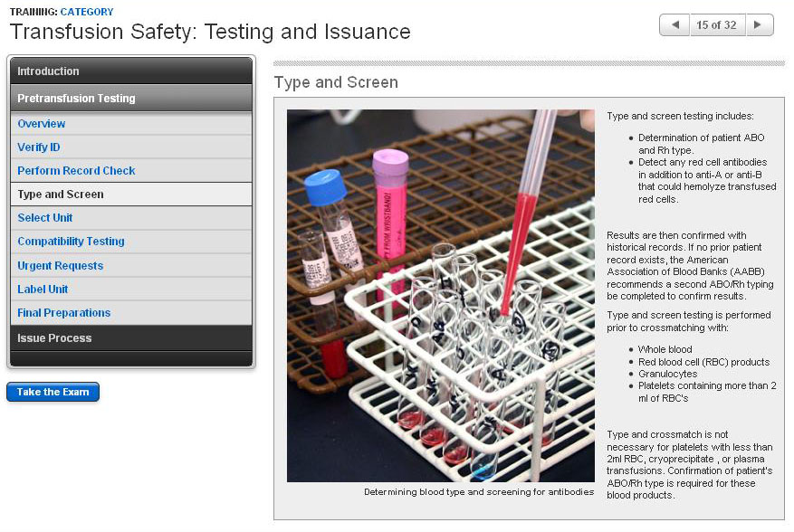794x532 pixels.
Task: Click the image caption about screening antibodies
Action: [x=479, y=492]
